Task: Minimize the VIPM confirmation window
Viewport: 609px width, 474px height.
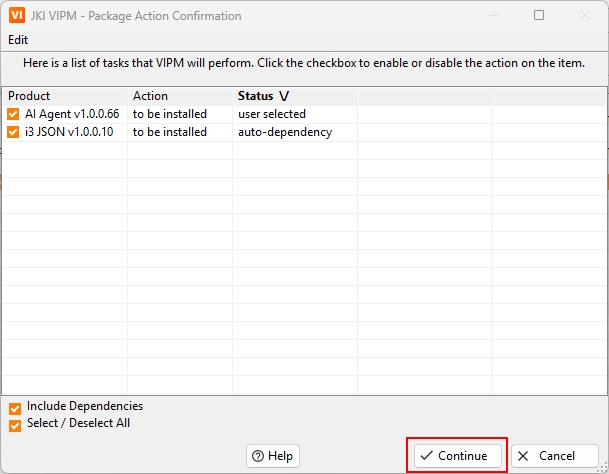Action: coord(493,16)
